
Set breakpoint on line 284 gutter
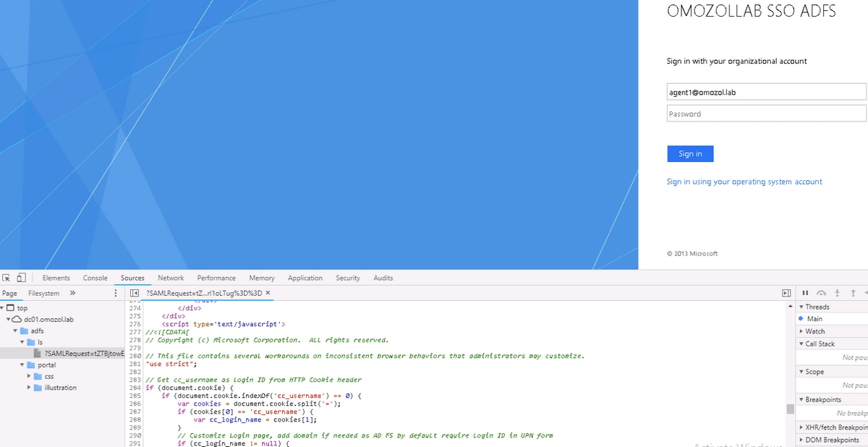click(135, 388)
